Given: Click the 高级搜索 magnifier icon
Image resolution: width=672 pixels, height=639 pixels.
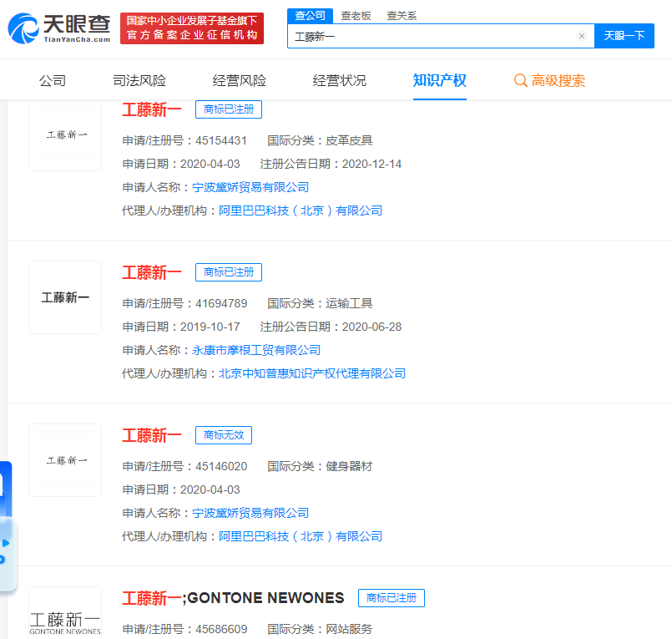Looking at the screenshot, I should click(520, 80).
